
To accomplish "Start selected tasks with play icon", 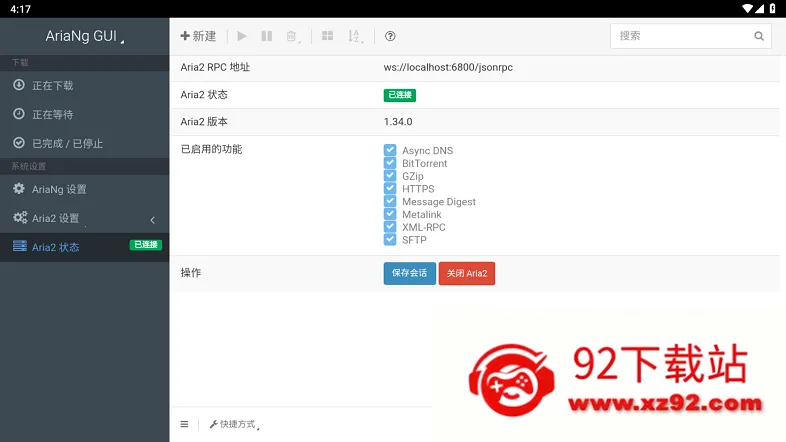I will (x=242, y=36).
